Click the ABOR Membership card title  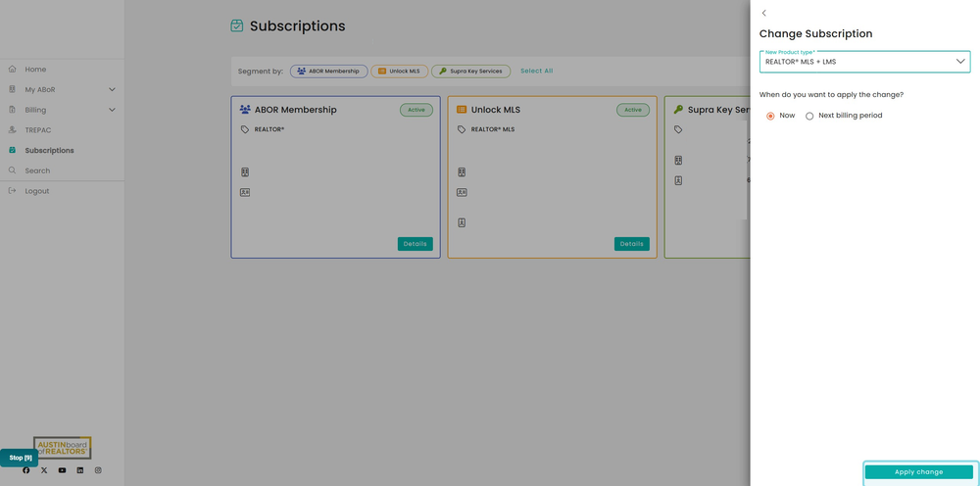(x=296, y=110)
